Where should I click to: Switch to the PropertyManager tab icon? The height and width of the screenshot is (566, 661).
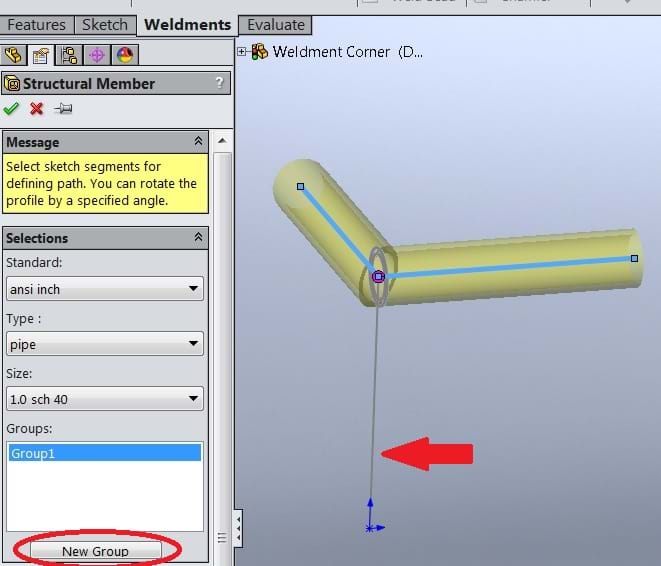(42, 55)
